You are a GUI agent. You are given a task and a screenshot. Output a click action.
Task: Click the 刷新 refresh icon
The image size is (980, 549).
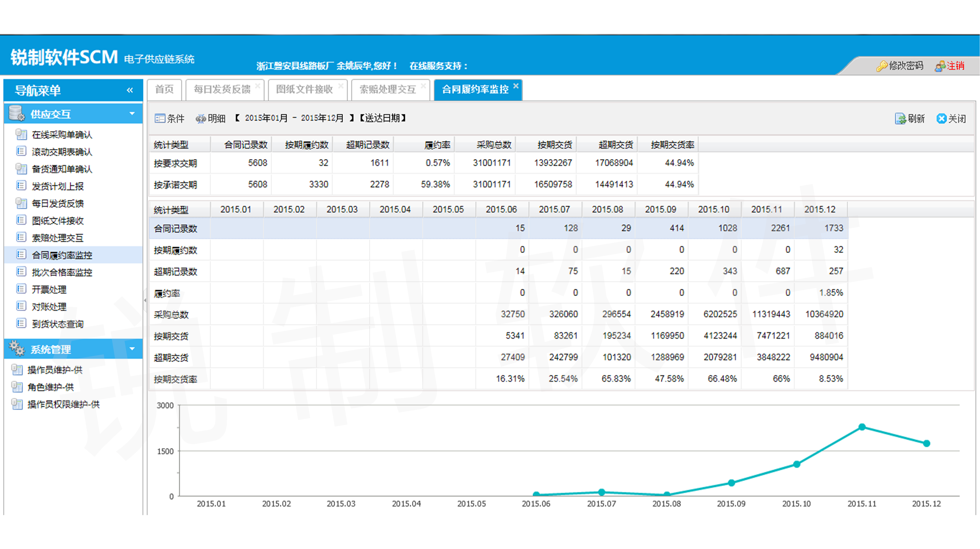coord(900,119)
